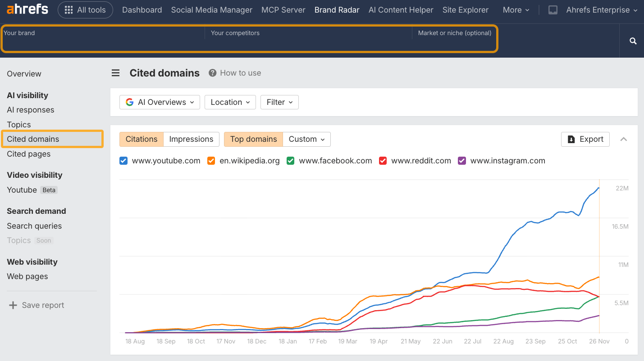Expand the More navigation menu

point(516,9)
